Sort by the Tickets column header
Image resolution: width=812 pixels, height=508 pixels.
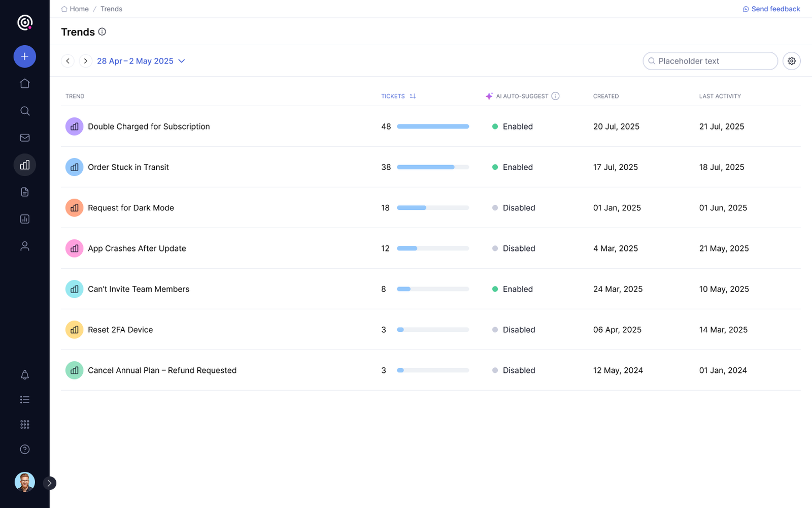398,96
